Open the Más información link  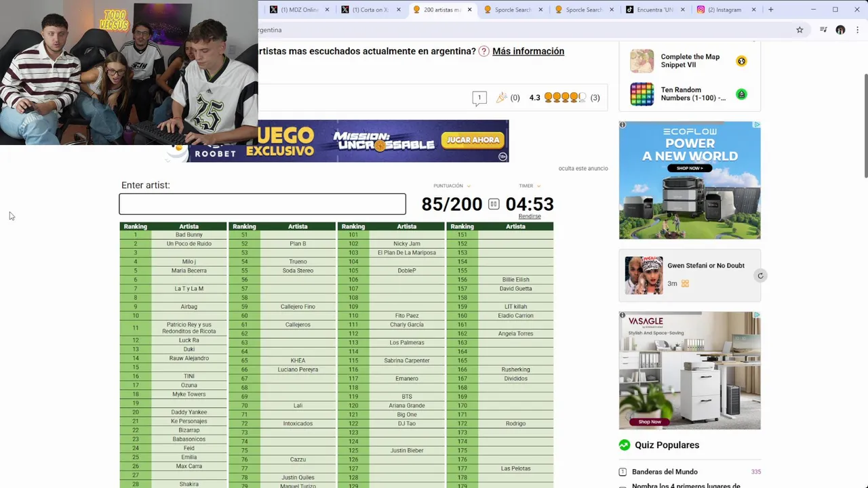pyautogui.click(x=528, y=51)
